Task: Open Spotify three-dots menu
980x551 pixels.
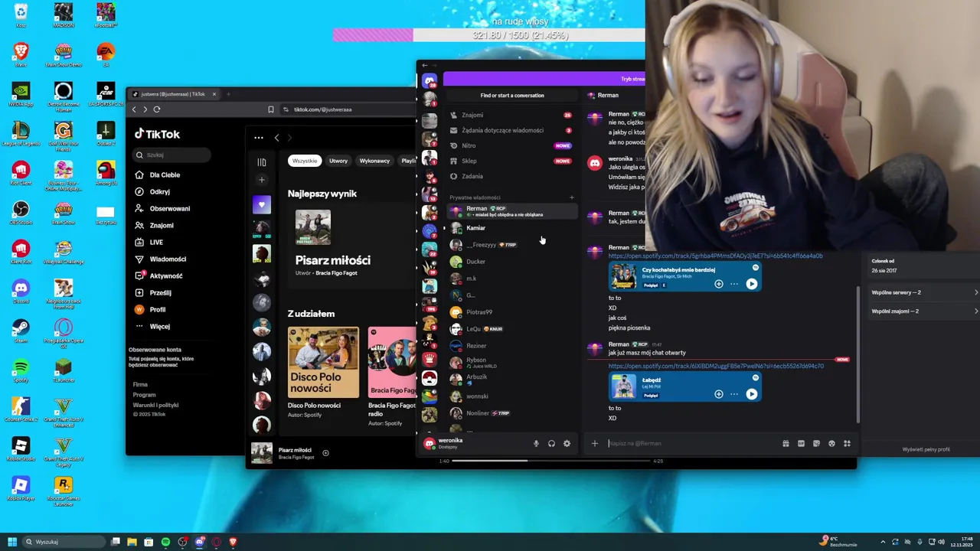Action: click(259, 138)
